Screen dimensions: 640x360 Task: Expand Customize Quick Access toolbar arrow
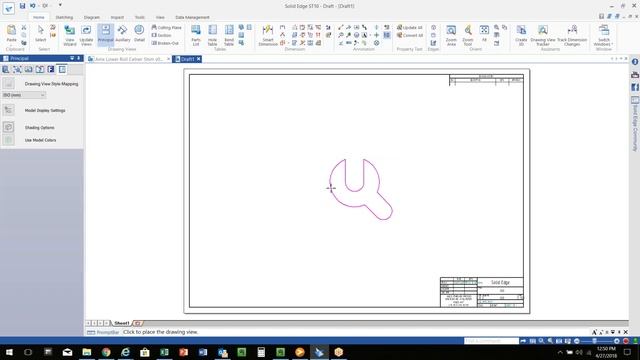pos(60,6)
